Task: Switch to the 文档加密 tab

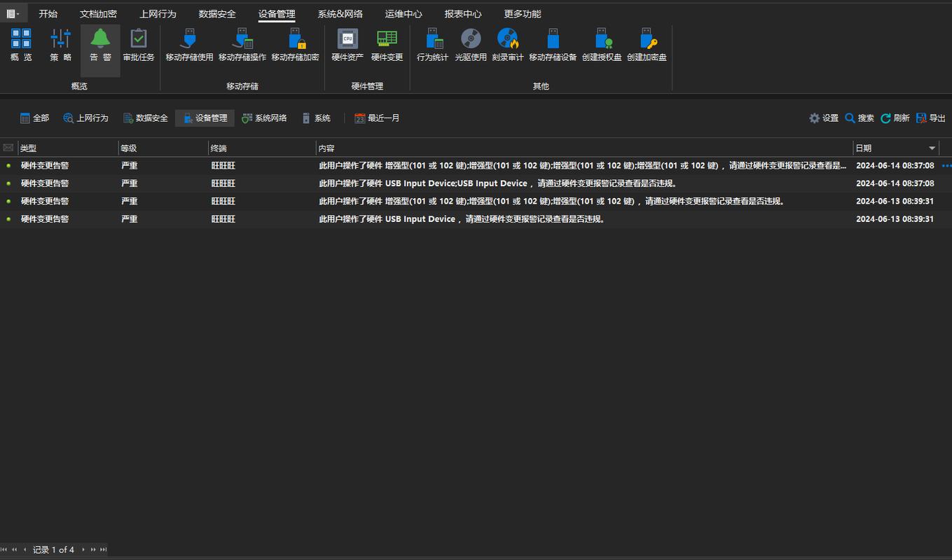Action: [x=99, y=14]
